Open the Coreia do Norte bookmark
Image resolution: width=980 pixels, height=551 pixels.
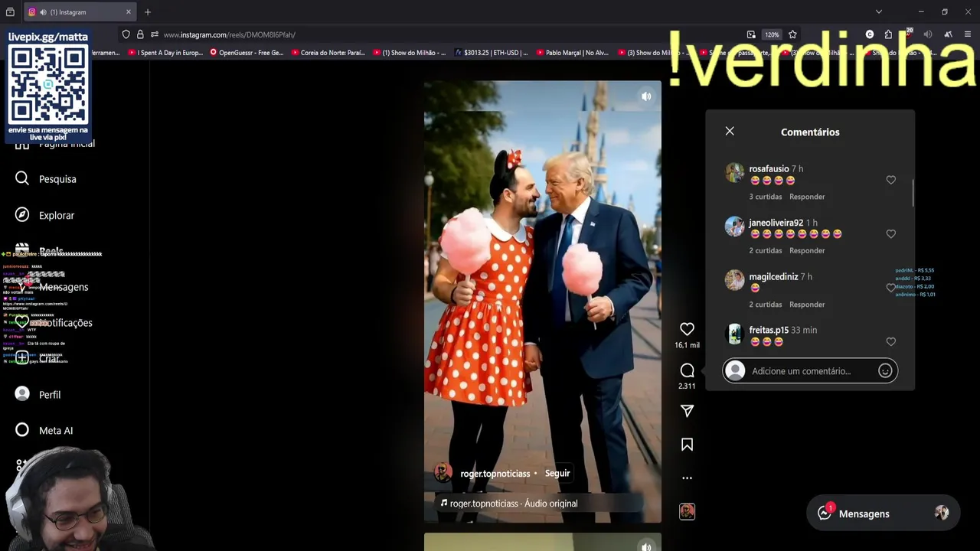pyautogui.click(x=328, y=53)
